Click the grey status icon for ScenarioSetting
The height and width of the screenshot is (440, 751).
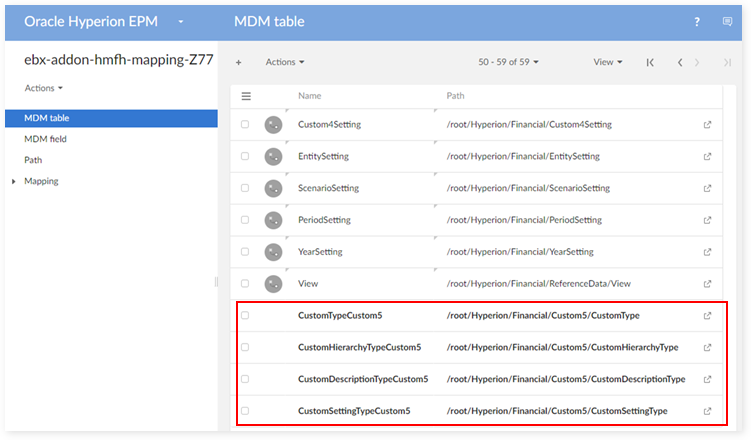tap(273, 188)
